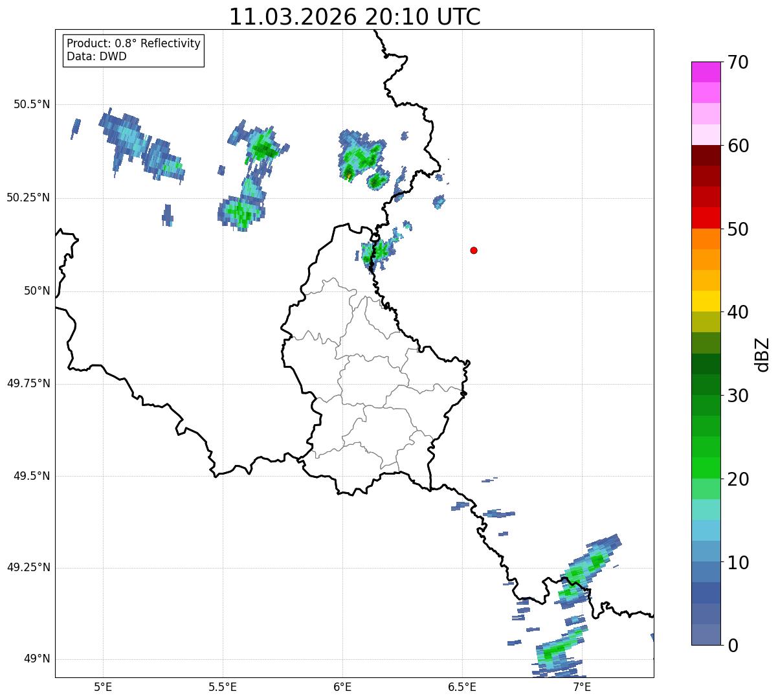Click the "Product: 0.8° Reflectivity" label

click(134, 43)
